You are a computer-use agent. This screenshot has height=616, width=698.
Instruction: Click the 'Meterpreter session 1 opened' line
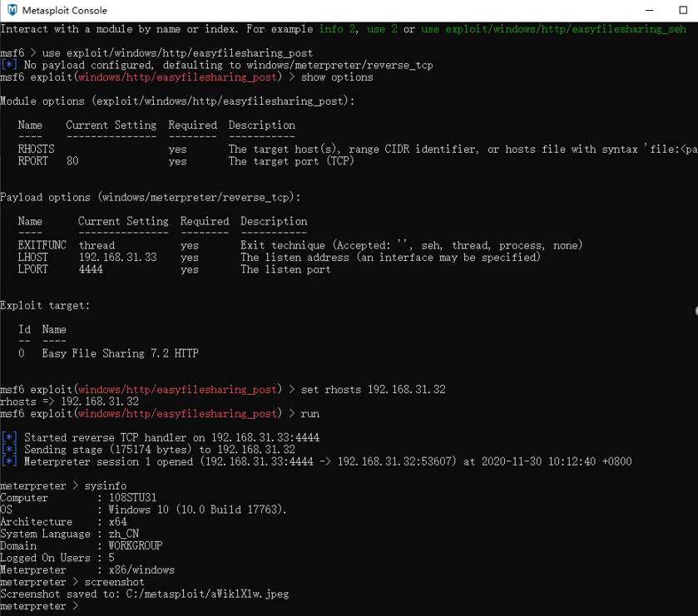point(316,461)
